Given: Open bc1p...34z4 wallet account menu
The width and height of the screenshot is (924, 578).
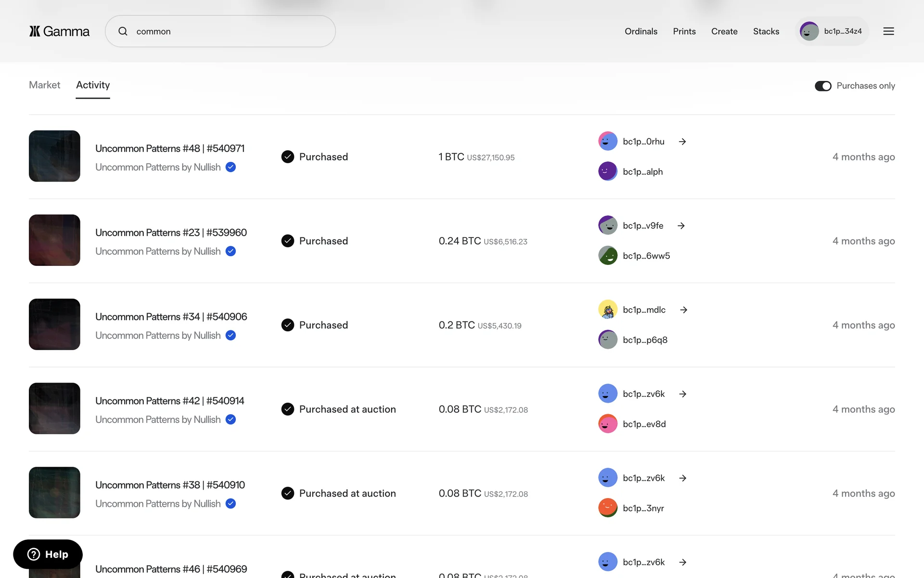Looking at the screenshot, I should (x=832, y=31).
